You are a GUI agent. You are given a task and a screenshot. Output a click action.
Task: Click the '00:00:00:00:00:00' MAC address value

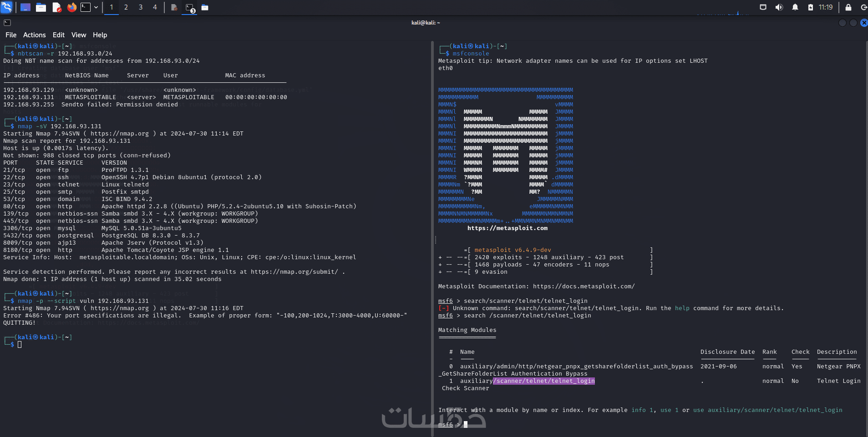(x=256, y=97)
